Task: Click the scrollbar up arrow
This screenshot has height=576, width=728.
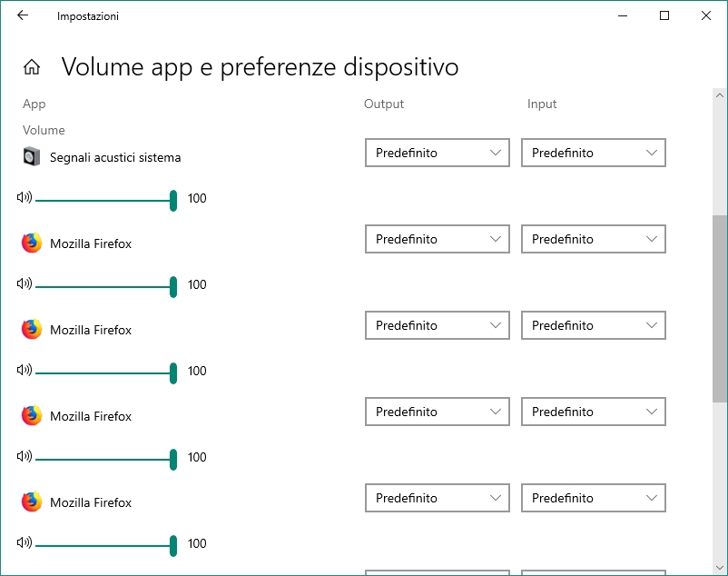Action: 720,95
